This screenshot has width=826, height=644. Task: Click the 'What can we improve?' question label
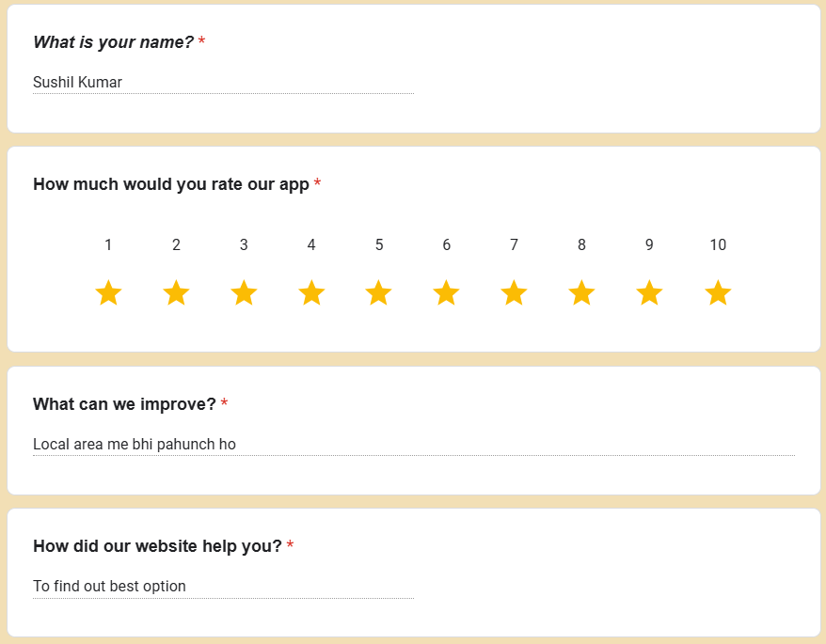coord(124,404)
